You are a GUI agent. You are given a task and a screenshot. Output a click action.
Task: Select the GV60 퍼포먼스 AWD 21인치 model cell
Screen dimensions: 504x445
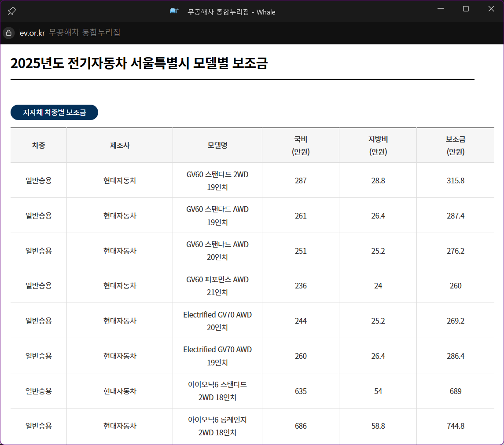pos(217,285)
